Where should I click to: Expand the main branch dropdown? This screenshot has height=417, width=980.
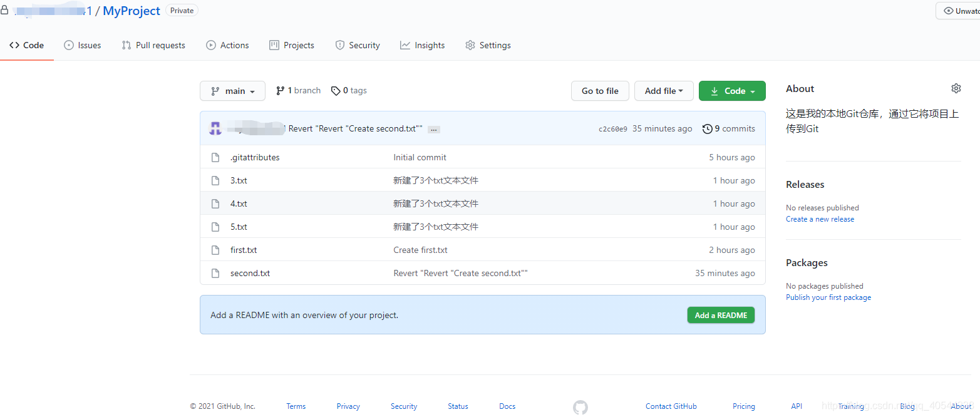tap(232, 91)
